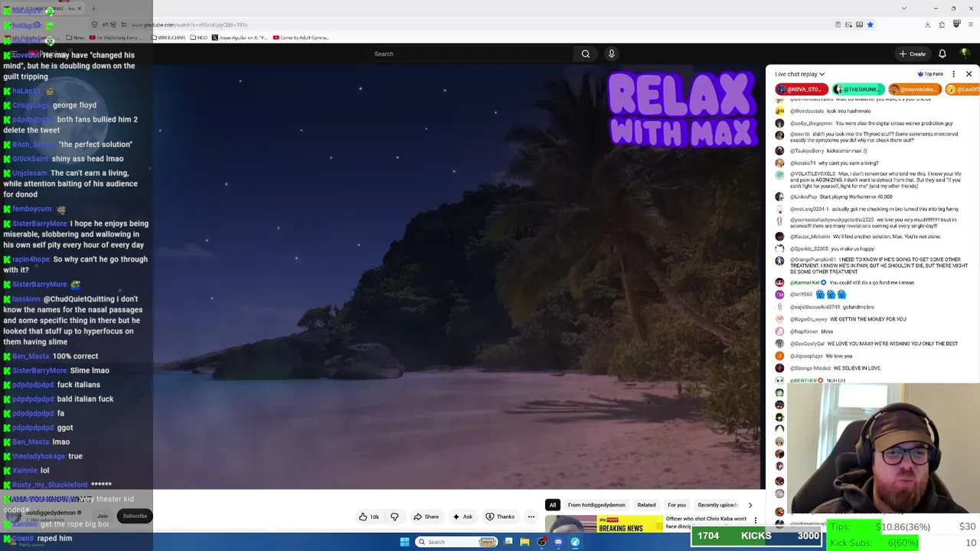Viewport: 980px width, 551px height.
Task: Select the Related filter chip
Action: pos(646,505)
